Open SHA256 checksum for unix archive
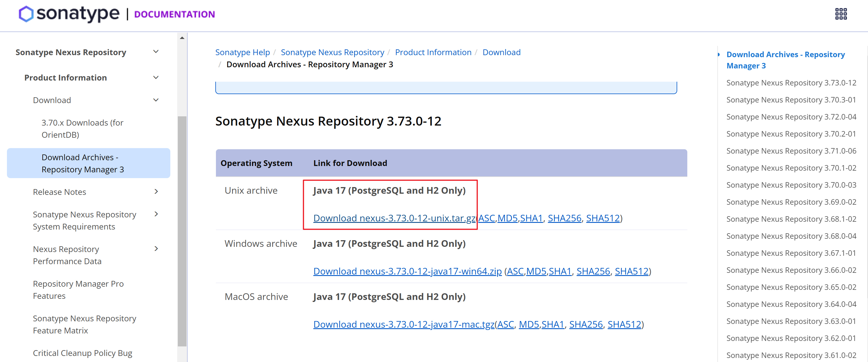This screenshot has width=868, height=362. (x=565, y=219)
